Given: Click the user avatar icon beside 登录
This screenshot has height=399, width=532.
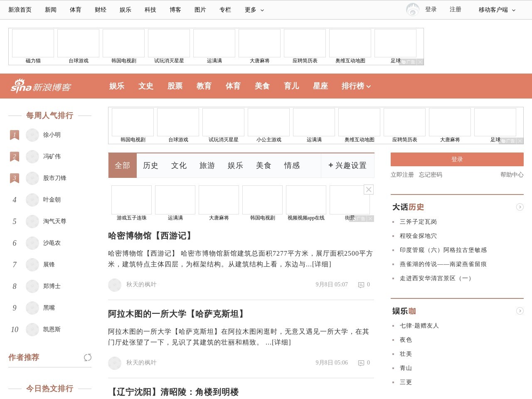Looking at the screenshot, I should (413, 9).
